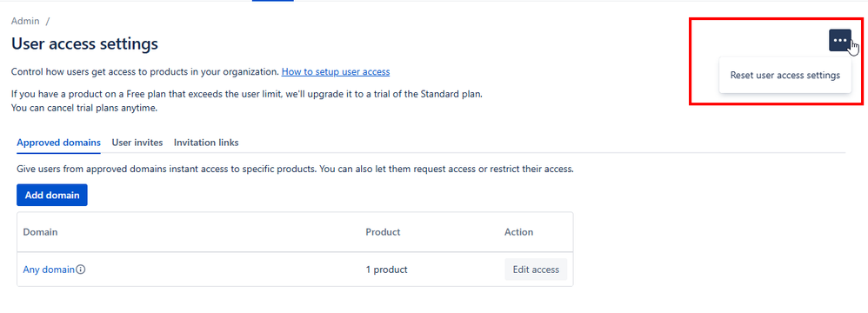Click the approved domains description sentence
The height and width of the screenshot is (313, 868).
click(295, 170)
